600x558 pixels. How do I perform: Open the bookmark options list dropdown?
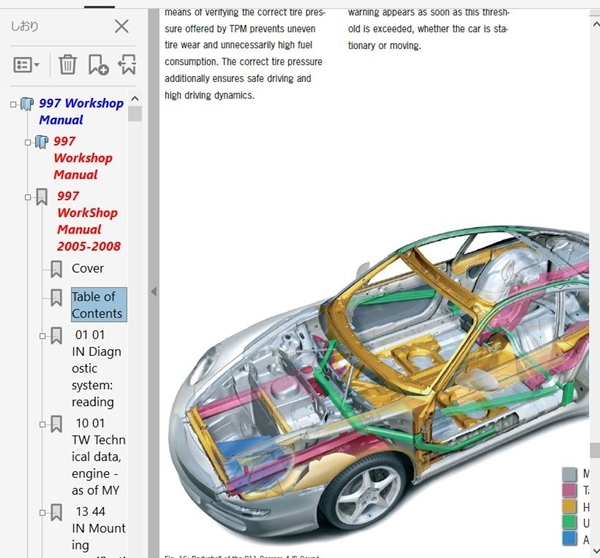[26, 65]
